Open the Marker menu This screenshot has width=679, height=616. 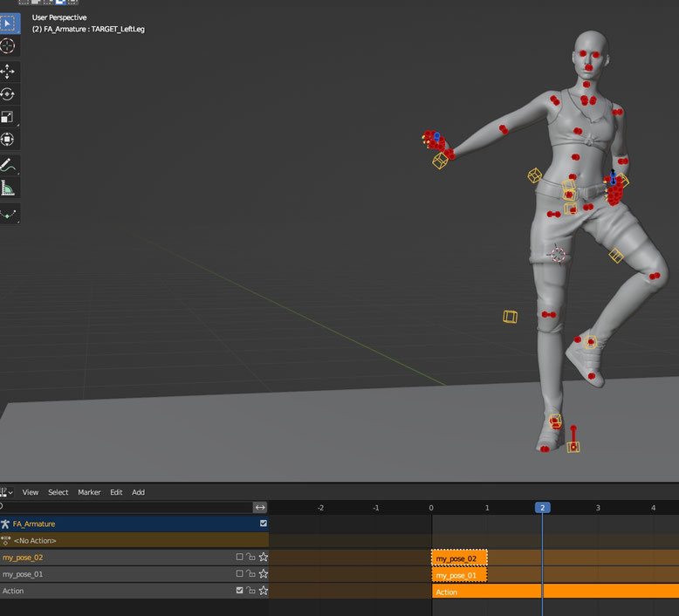click(89, 492)
